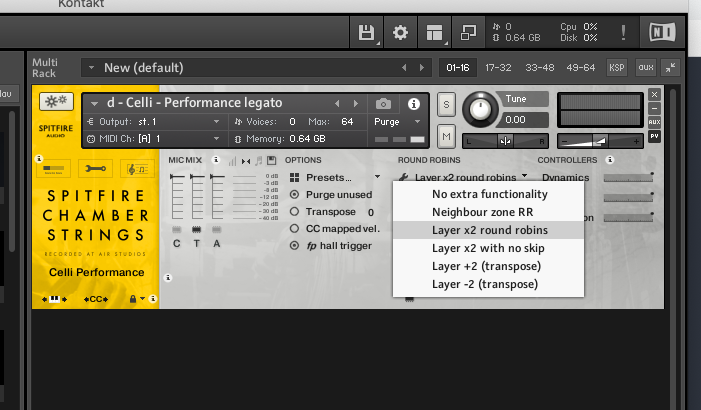
Task: Click the minimized view window icon
Action: (x=468, y=33)
